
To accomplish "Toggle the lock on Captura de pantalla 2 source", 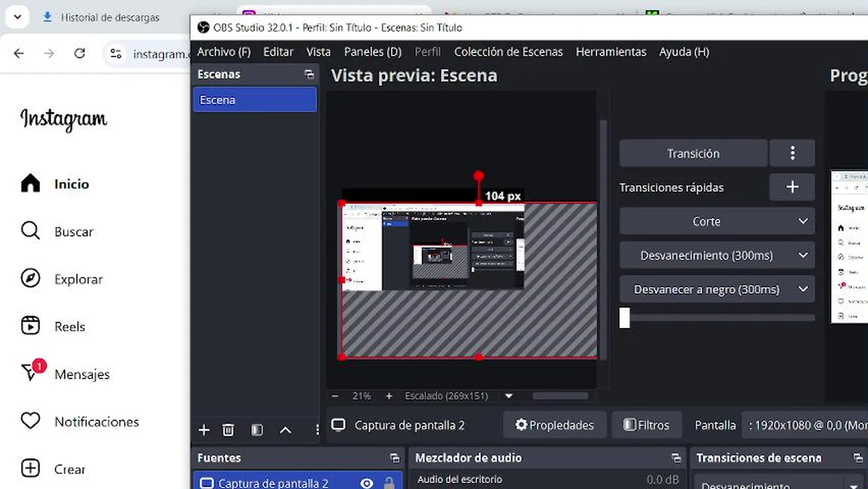I will click(388, 484).
